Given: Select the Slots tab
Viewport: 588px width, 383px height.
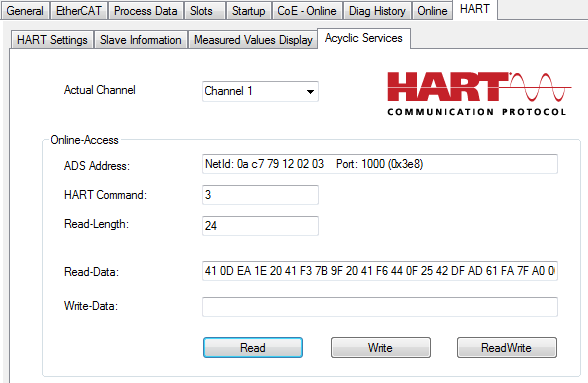Looking at the screenshot, I should pos(201,11).
